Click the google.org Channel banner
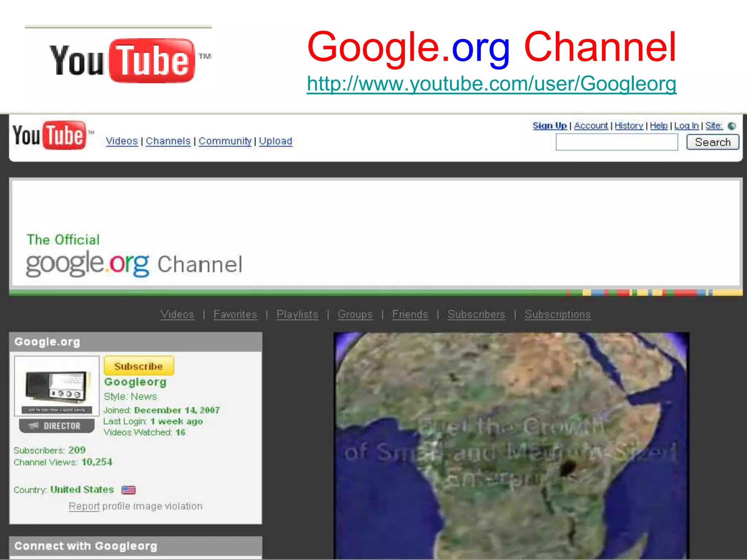The width and height of the screenshot is (747, 560). coord(376,233)
